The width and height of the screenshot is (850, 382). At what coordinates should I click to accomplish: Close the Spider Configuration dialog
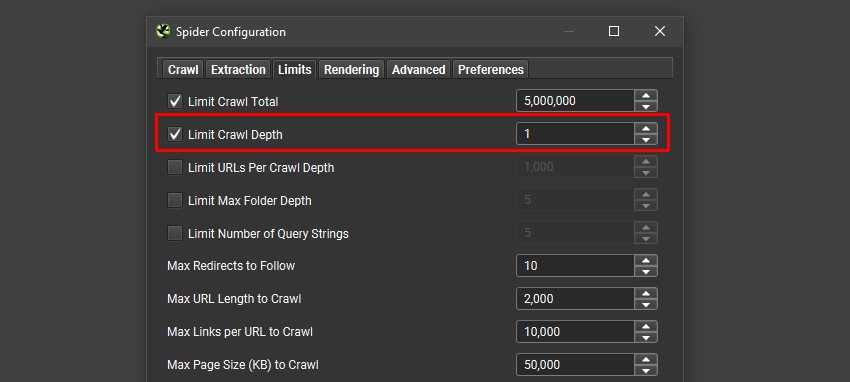(x=660, y=31)
